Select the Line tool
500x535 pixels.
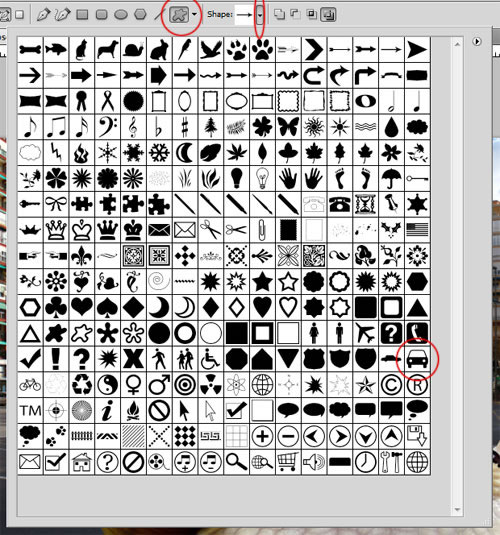point(159,15)
